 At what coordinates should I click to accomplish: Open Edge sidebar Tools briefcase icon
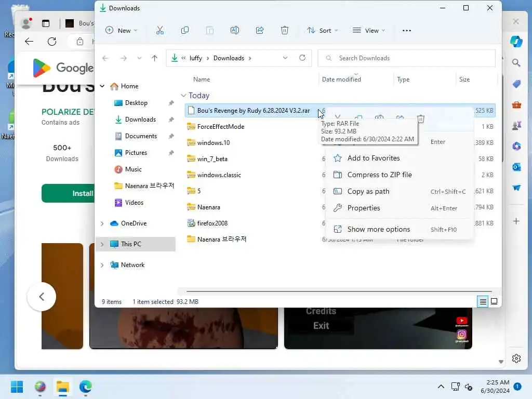coord(516,105)
